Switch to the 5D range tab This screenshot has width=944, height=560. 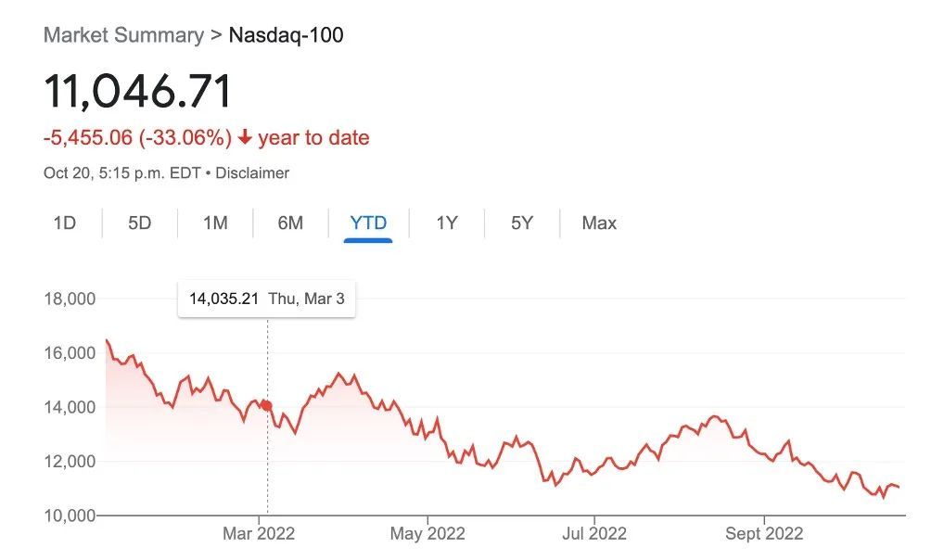(139, 223)
